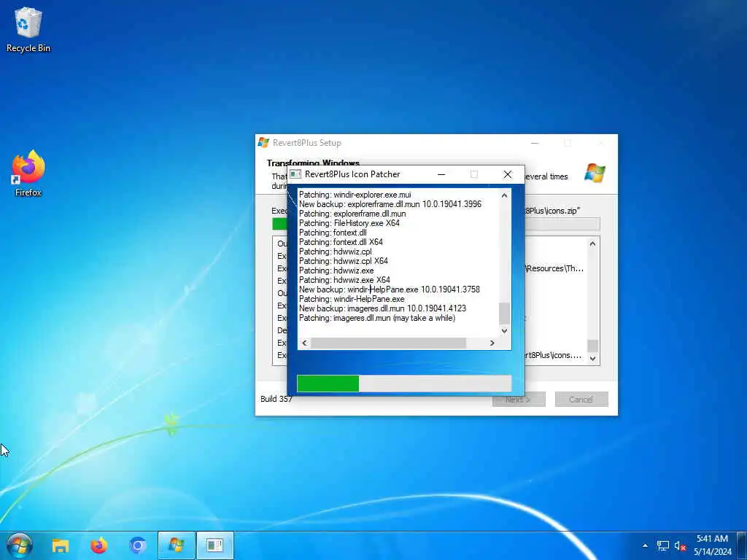Open File Explorer from the taskbar

tap(61, 545)
